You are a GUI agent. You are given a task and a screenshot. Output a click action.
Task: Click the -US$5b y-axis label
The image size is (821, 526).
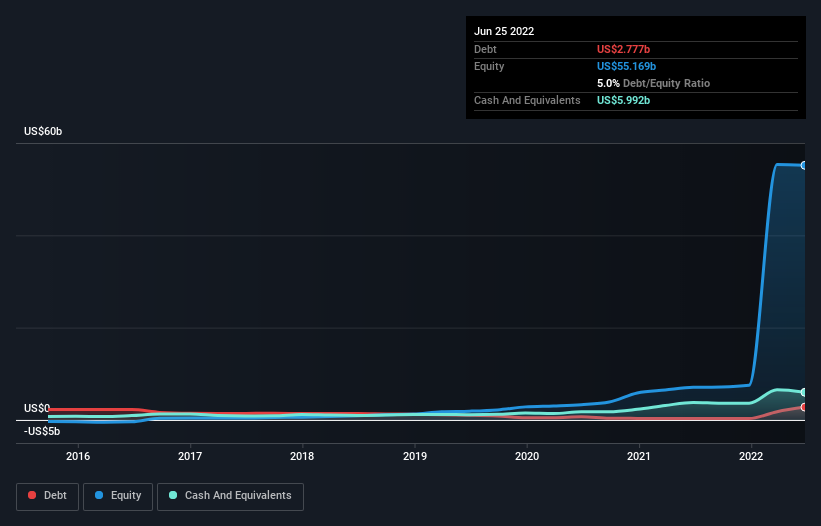click(x=42, y=431)
